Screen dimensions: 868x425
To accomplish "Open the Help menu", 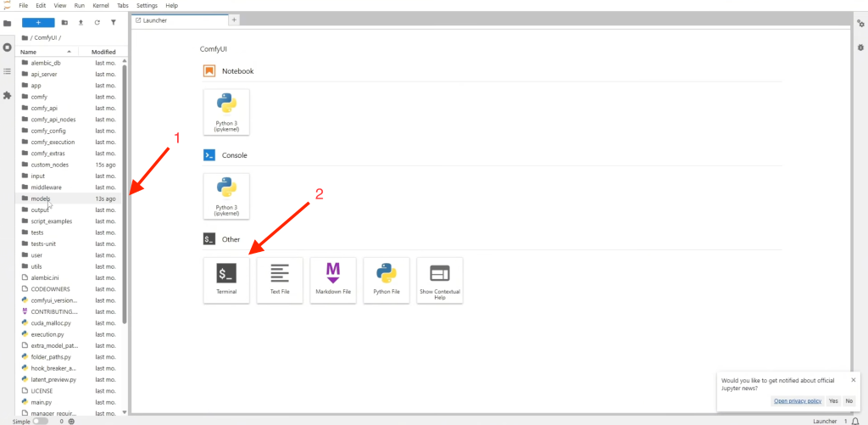I will tap(171, 5).
